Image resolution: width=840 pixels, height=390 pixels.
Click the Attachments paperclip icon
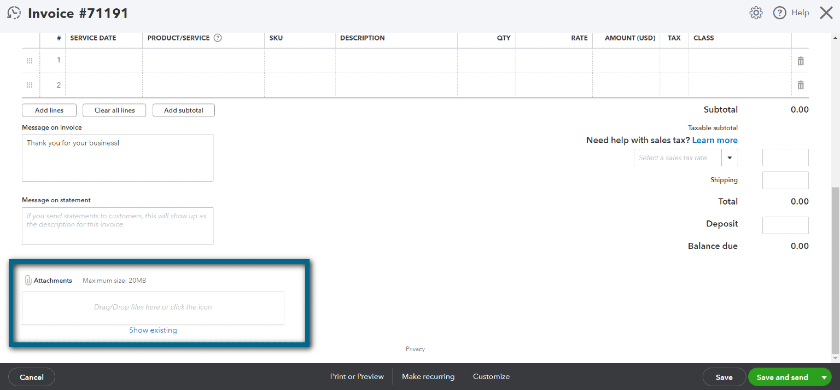point(28,280)
